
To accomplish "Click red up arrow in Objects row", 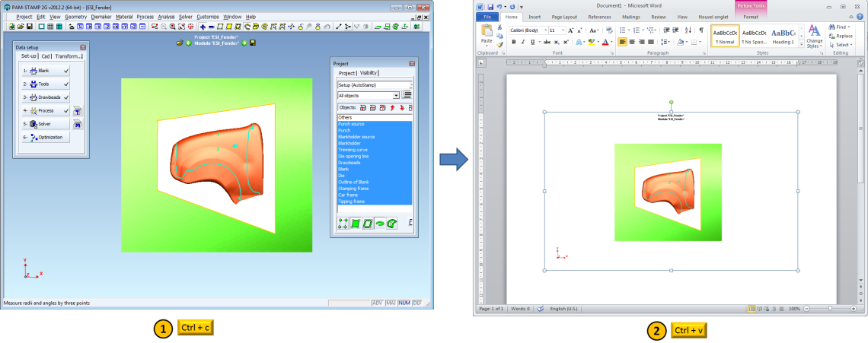I will (392, 108).
